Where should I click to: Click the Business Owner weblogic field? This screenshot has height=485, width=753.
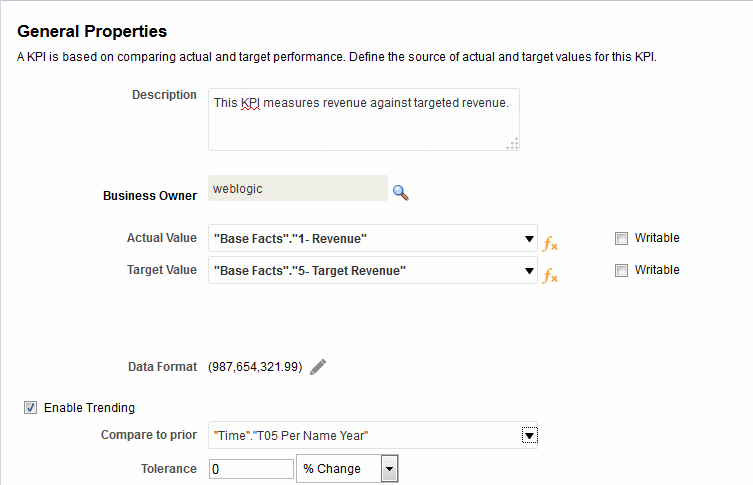[x=298, y=188]
